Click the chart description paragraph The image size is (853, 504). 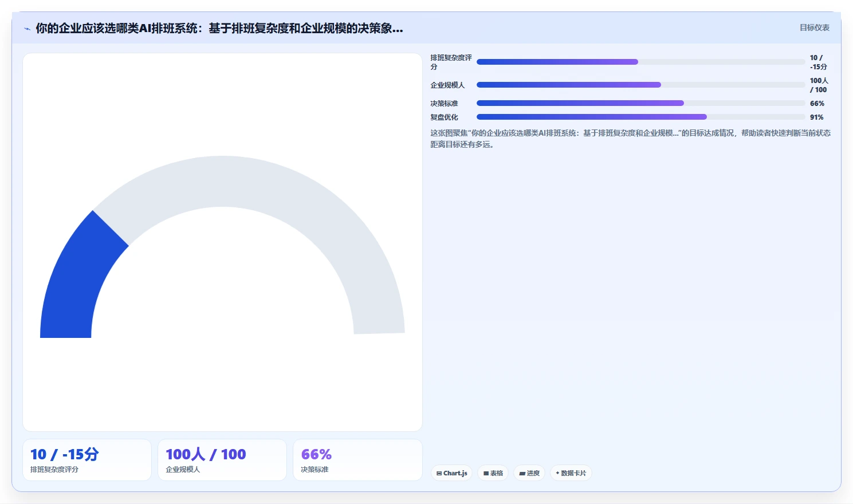pos(630,139)
